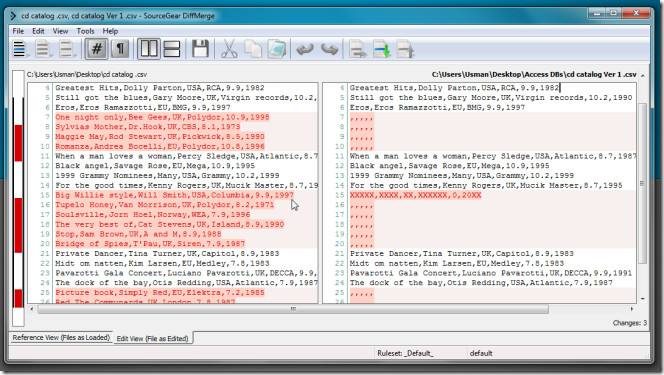664x375 pixels.
Task: Click right pane line 'Pavarotti Gala Concert'
Action: (x=491, y=273)
